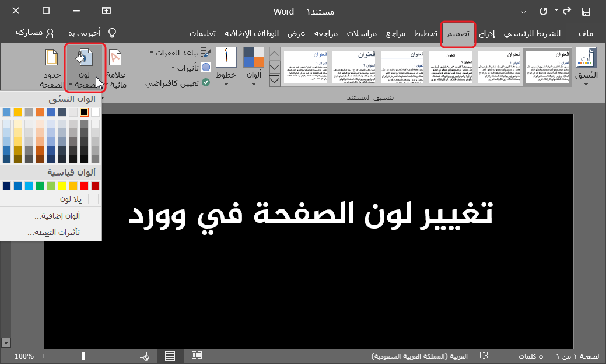Switch to the إدراج insert tab
Screen dimensions: 606x364
(486, 34)
